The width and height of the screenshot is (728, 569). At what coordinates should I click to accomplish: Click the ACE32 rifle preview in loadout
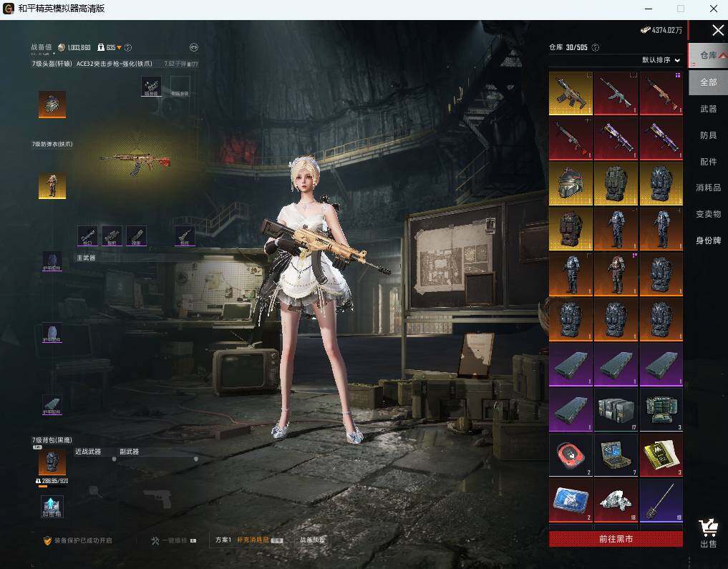tap(135, 163)
